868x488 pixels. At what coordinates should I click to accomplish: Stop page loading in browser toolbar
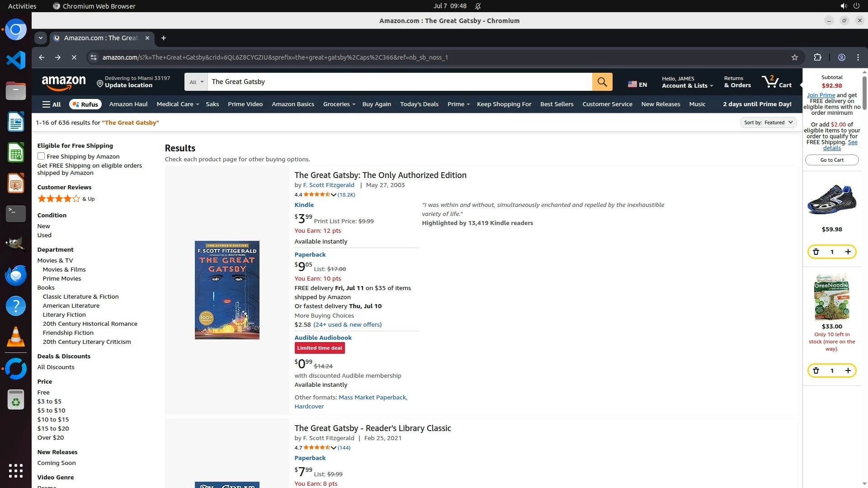(74, 57)
